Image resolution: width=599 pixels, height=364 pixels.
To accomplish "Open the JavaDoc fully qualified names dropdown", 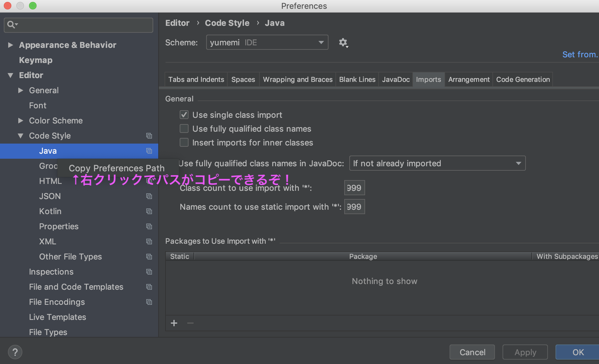I will point(437,163).
